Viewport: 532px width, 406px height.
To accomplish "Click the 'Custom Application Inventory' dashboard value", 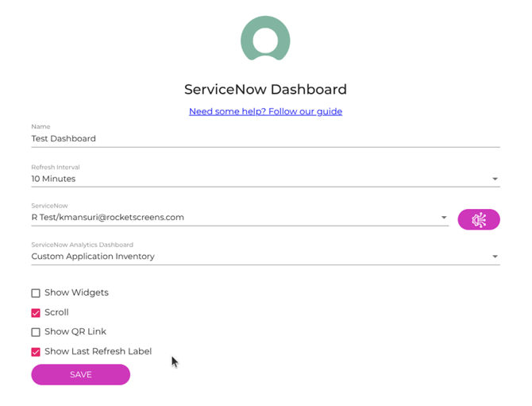I will pyautogui.click(x=93, y=257).
